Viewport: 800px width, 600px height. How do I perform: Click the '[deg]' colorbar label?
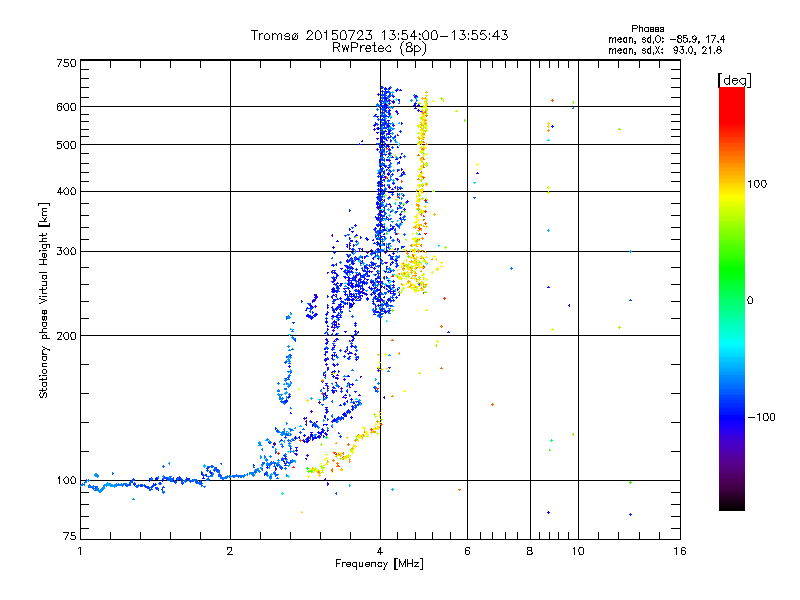point(734,80)
